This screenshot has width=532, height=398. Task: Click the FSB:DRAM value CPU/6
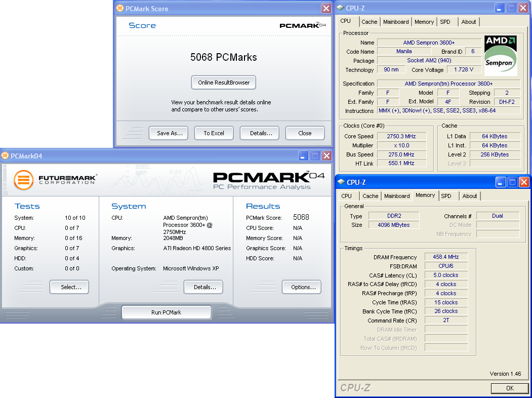pyautogui.click(x=446, y=266)
